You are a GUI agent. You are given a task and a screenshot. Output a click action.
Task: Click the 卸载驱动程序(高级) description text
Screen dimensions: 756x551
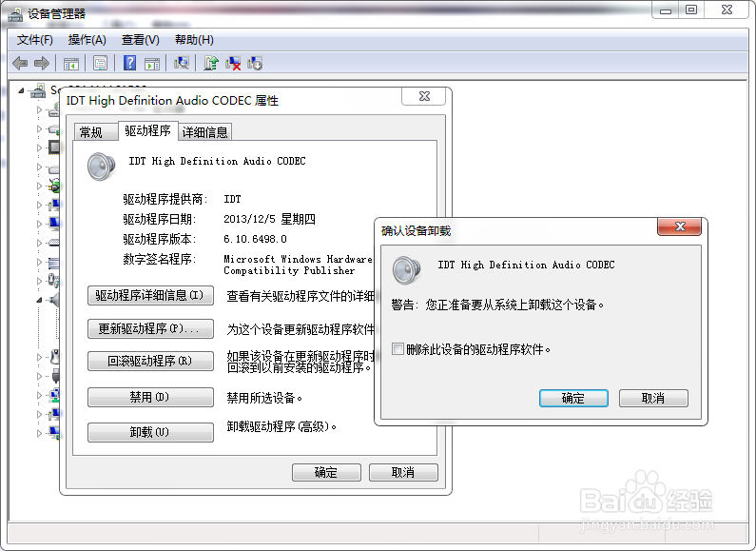tap(281, 426)
